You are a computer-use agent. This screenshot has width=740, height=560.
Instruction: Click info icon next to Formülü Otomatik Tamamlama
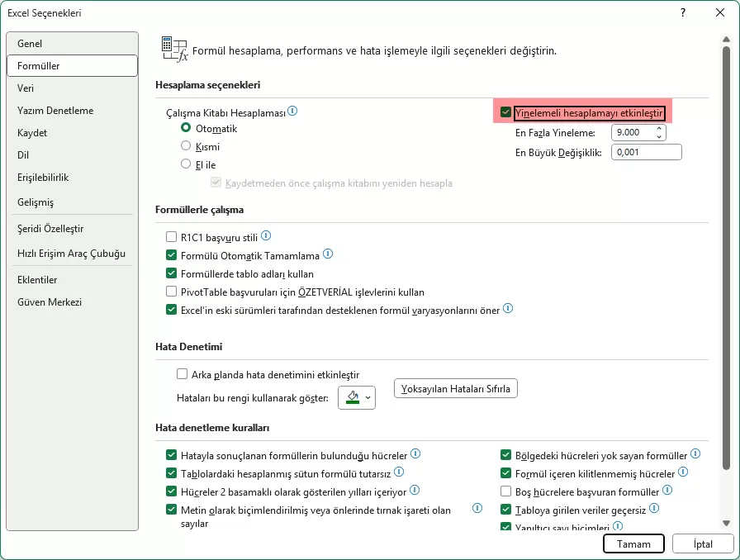[x=328, y=254]
